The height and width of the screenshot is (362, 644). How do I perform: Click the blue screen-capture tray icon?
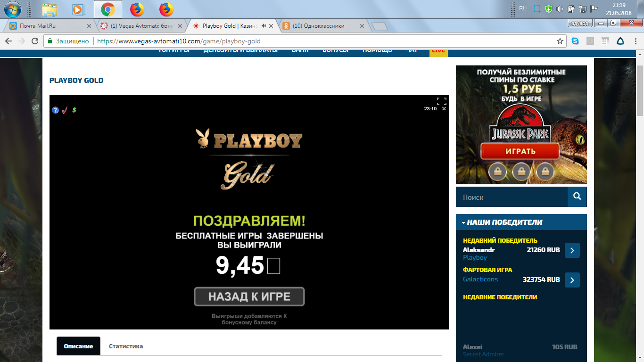point(537,9)
